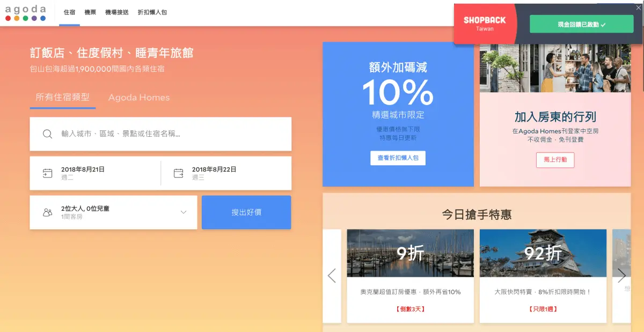Click the guests people icon
Screen dimensions: 644x332
[x=48, y=212]
